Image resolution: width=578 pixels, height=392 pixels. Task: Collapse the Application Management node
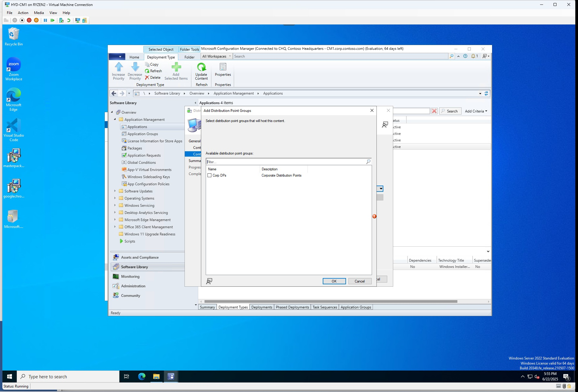(115, 119)
